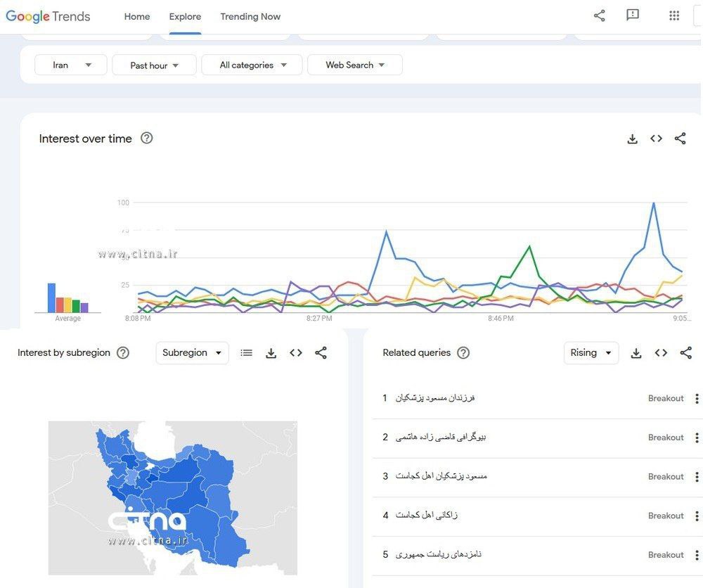Change time range via Past hour dropdown
Viewport: 703px width, 588px height.
(x=154, y=64)
